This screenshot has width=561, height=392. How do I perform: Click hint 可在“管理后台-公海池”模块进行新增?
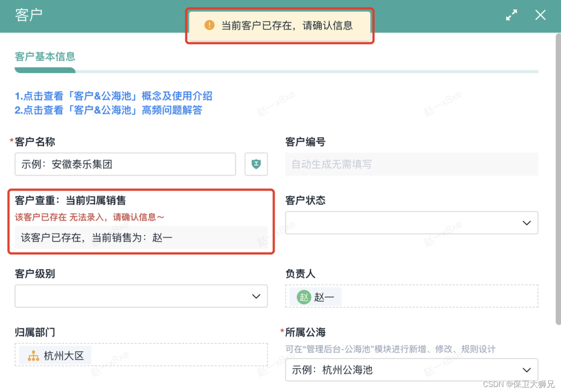tap(390, 349)
